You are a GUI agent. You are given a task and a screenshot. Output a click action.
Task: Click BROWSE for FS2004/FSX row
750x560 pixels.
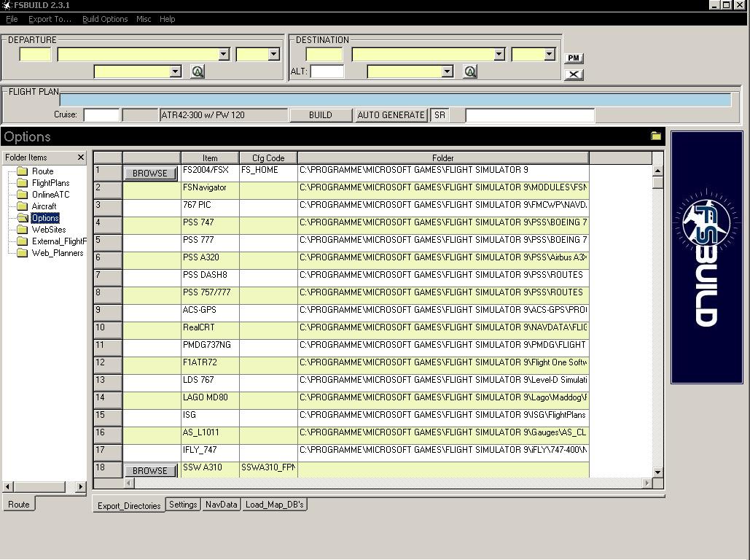click(150, 174)
